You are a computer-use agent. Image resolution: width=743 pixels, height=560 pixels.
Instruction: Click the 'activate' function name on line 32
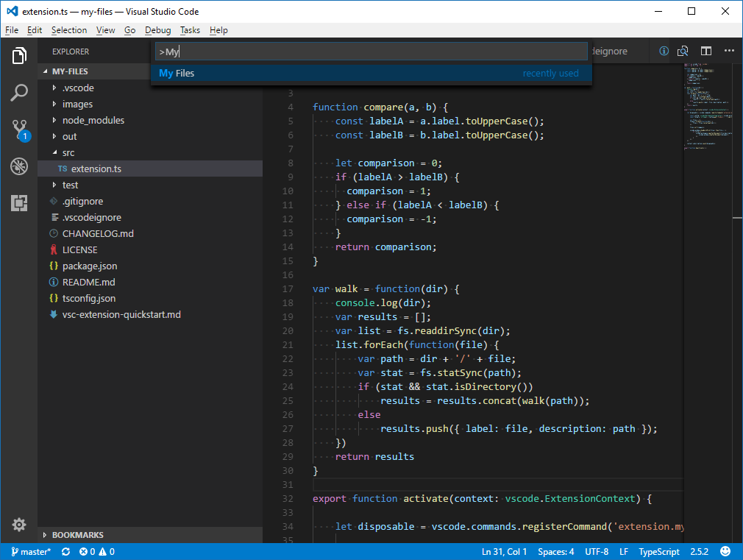point(425,498)
